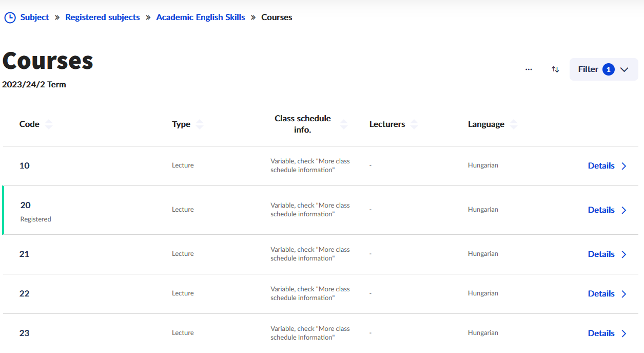Click the sort order arrows icon
Viewport: 644px width, 353px height.
click(555, 69)
